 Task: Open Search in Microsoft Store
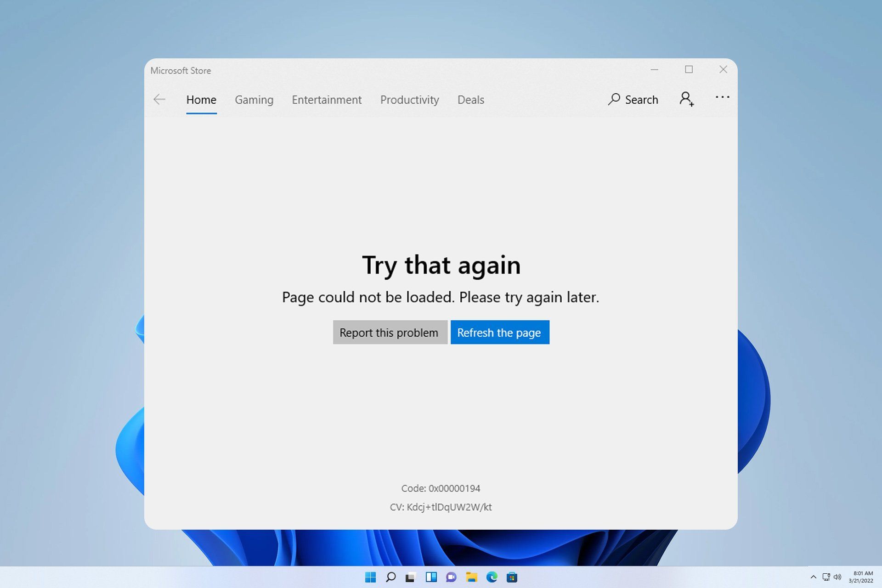pos(633,100)
